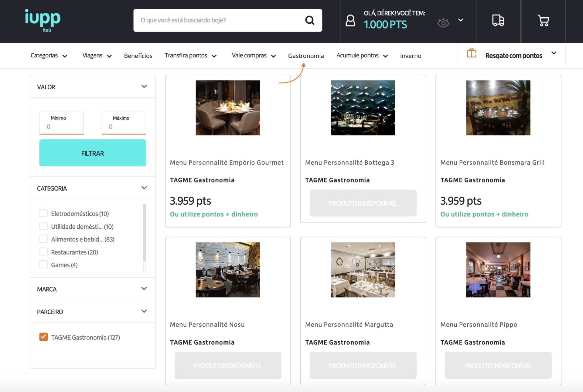This screenshot has height=392, width=583.
Task: Click the category list scrollbar
Action: coord(144,238)
